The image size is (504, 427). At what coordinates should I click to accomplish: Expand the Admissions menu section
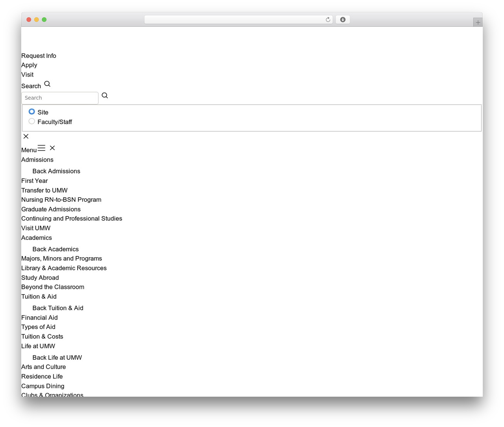pyautogui.click(x=37, y=160)
